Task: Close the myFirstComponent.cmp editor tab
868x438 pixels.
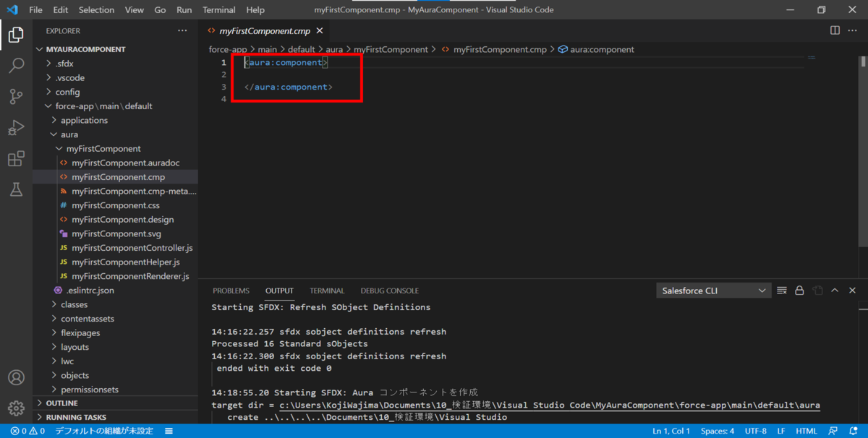Action: coord(320,31)
